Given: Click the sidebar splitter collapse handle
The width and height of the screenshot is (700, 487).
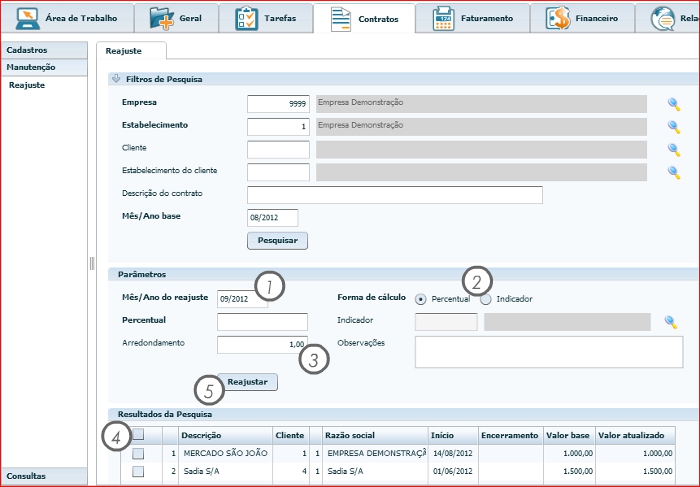Looking at the screenshot, I should (92, 263).
